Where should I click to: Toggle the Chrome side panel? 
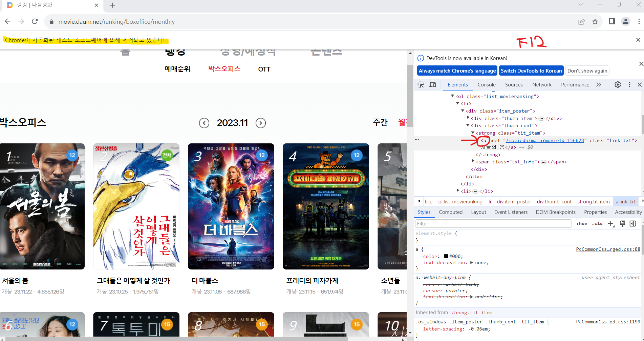612,21
